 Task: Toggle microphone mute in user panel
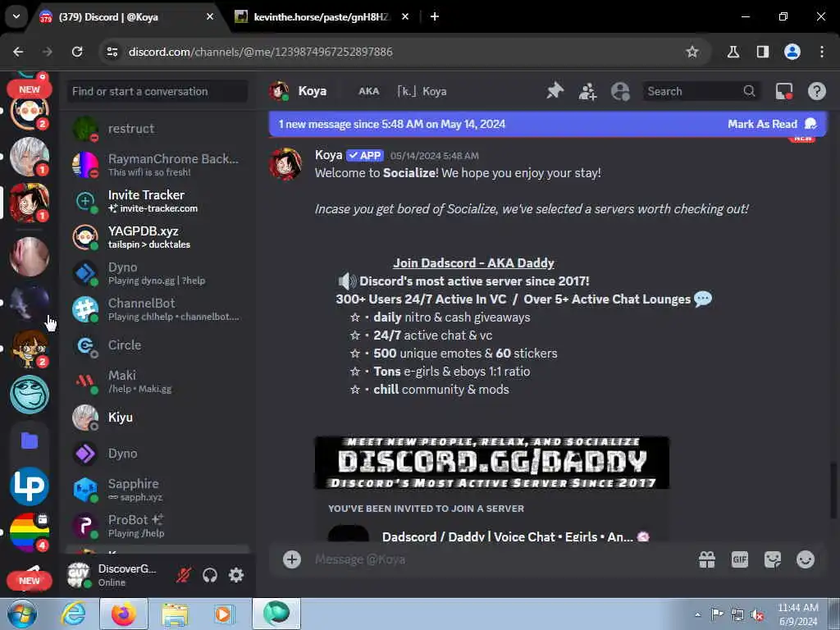(x=184, y=575)
